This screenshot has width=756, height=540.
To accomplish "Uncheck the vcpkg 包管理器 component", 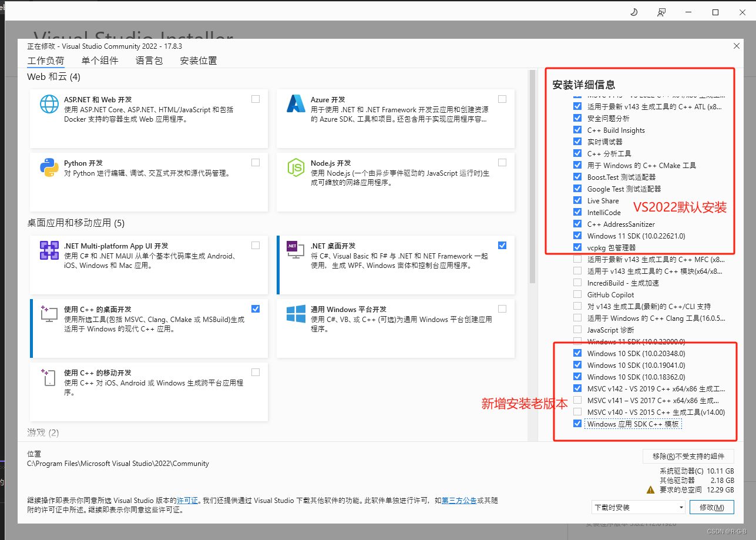I will [x=577, y=247].
